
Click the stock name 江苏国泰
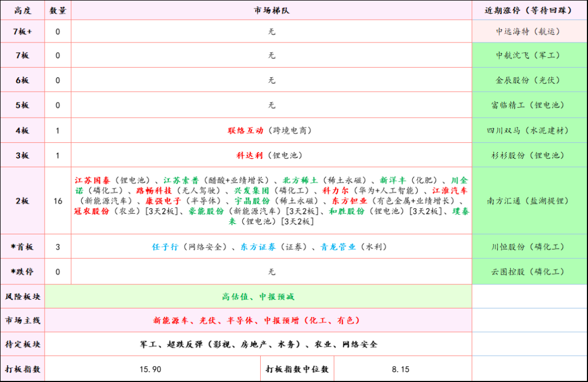[92, 180]
